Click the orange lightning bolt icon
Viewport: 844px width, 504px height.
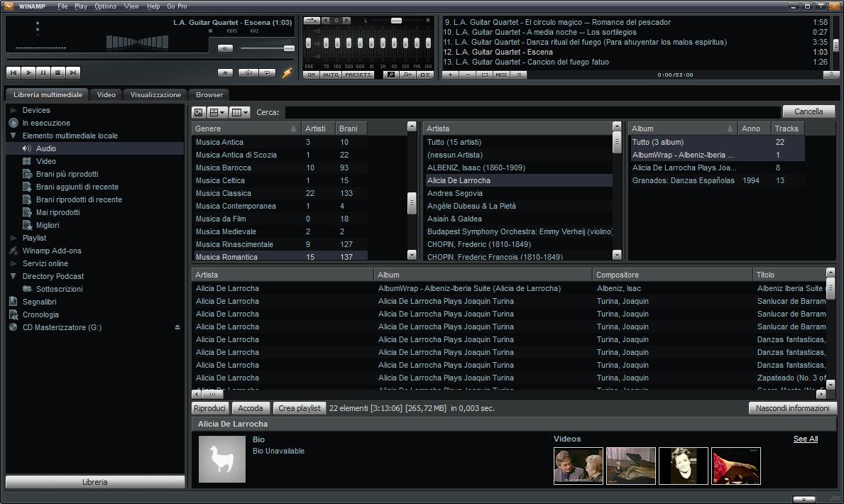click(287, 72)
